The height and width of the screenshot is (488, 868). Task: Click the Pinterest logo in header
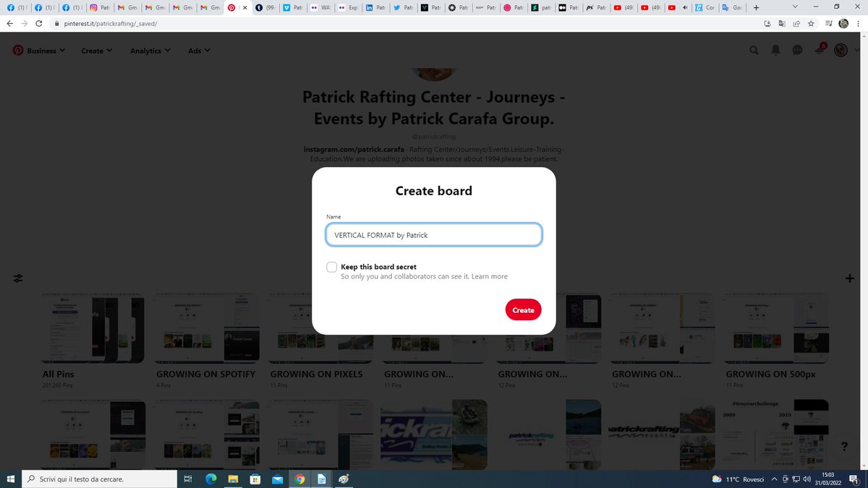[17, 51]
